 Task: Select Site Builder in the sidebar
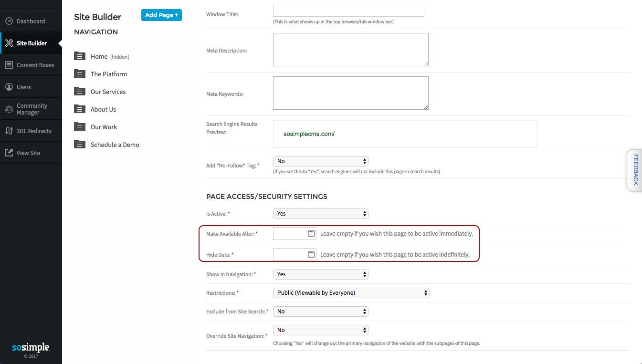pyautogui.click(x=31, y=43)
